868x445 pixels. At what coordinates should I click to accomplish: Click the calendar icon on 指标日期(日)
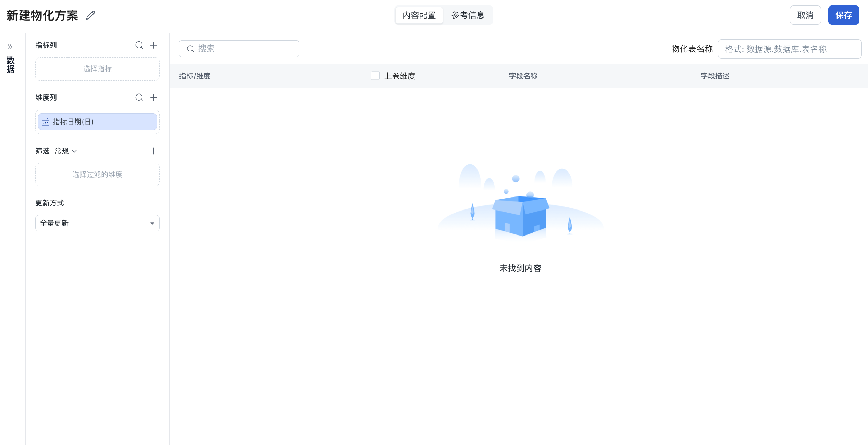pos(46,122)
